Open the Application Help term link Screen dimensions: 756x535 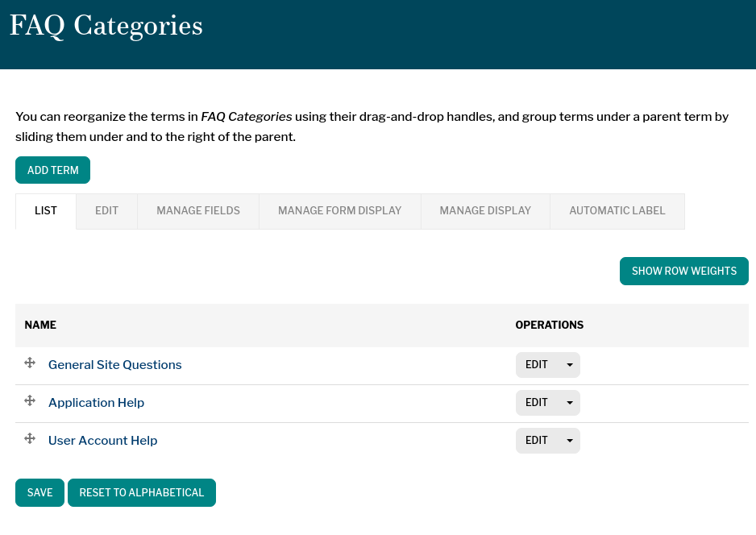coord(96,403)
